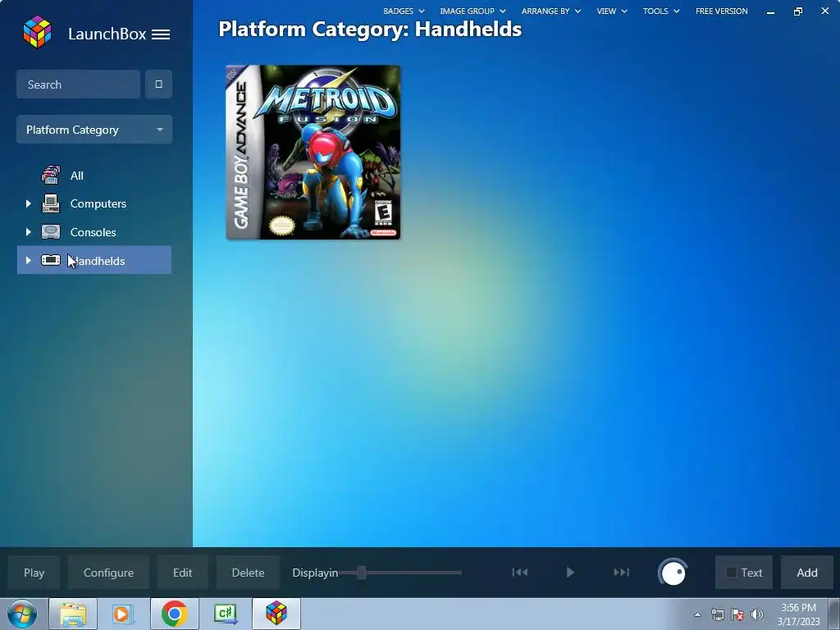The image size is (840, 630).
Task: Open the Badges menu
Action: pos(404,11)
